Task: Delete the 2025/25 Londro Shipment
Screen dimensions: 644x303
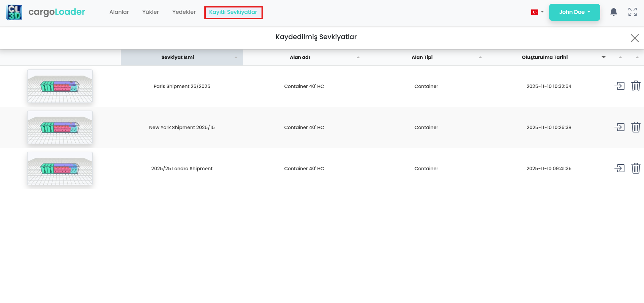Action: point(636,168)
